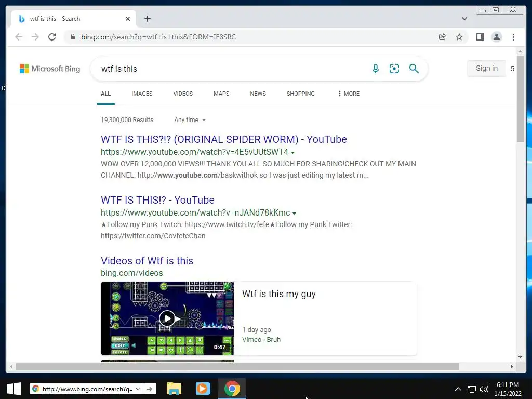Open the Windows Start menu
The width and height of the screenshot is (532, 399).
[14, 389]
